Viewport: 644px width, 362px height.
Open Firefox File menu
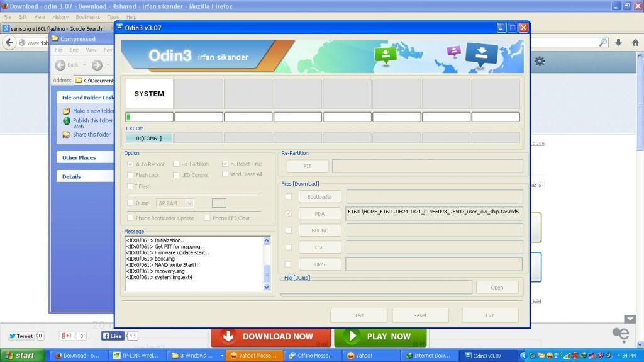click(x=8, y=17)
